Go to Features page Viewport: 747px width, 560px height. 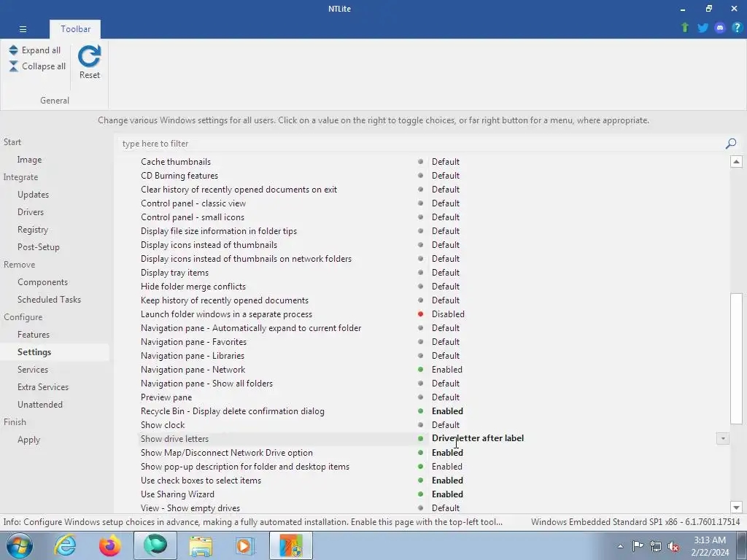(34, 334)
